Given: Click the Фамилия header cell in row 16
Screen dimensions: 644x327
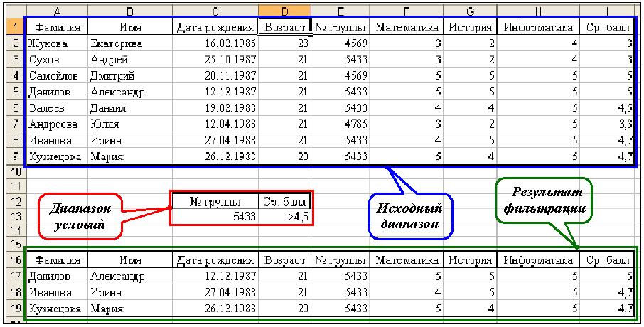Looking at the screenshot, I should [57, 260].
